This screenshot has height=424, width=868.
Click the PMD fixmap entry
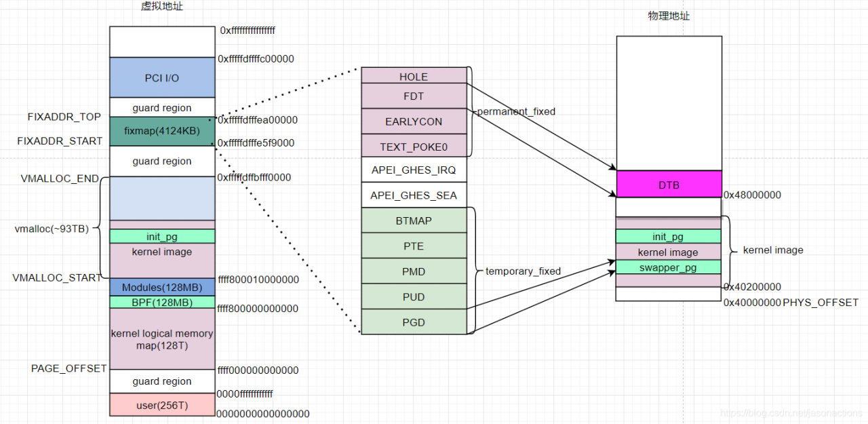click(414, 271)
